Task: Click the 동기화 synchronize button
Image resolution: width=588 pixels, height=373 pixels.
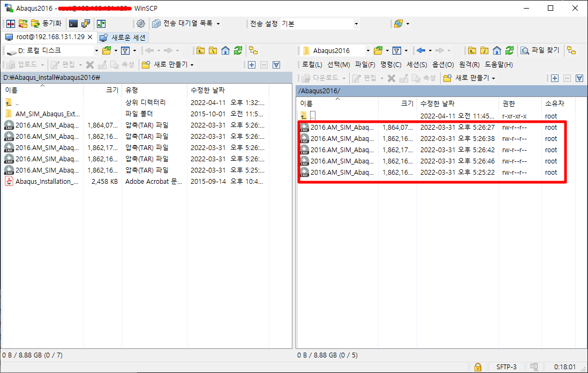Action: coord(47,24)
